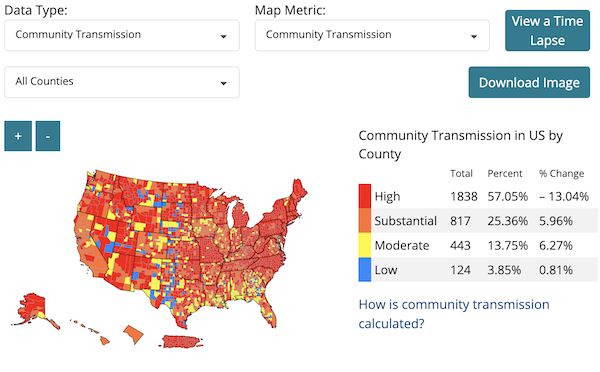Image resolution: width=600 pixels, height=372 pixels.
Task: Open the Map Metric dropdown
Action: coord(372,35)
